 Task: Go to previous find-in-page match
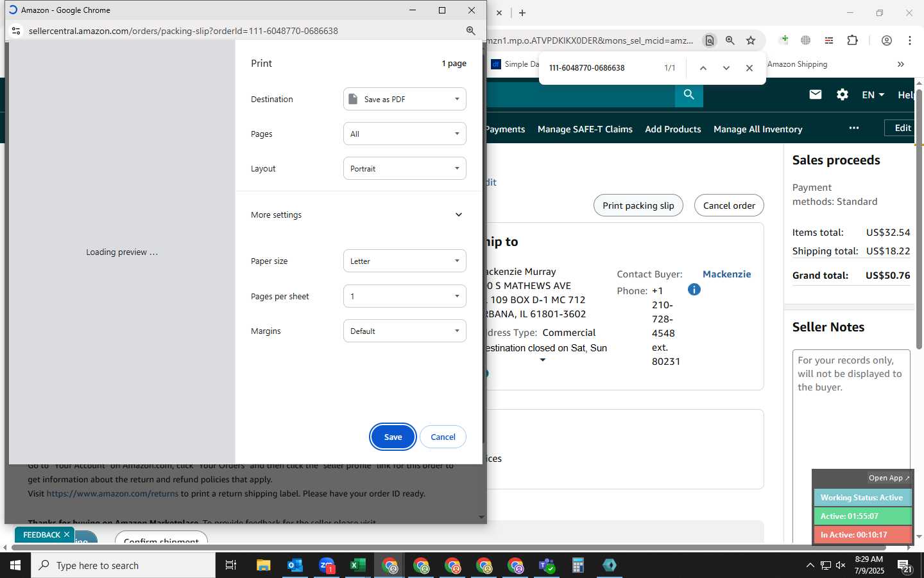703,67
